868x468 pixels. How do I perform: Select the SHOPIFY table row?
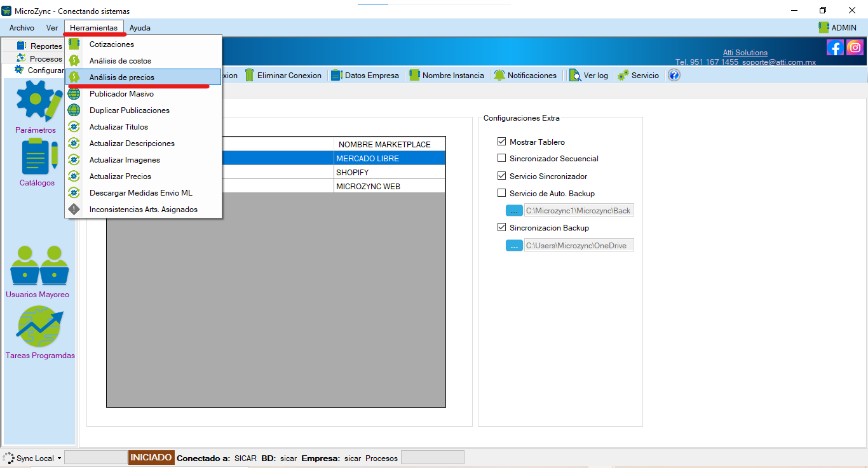click(x=276, y=172)
